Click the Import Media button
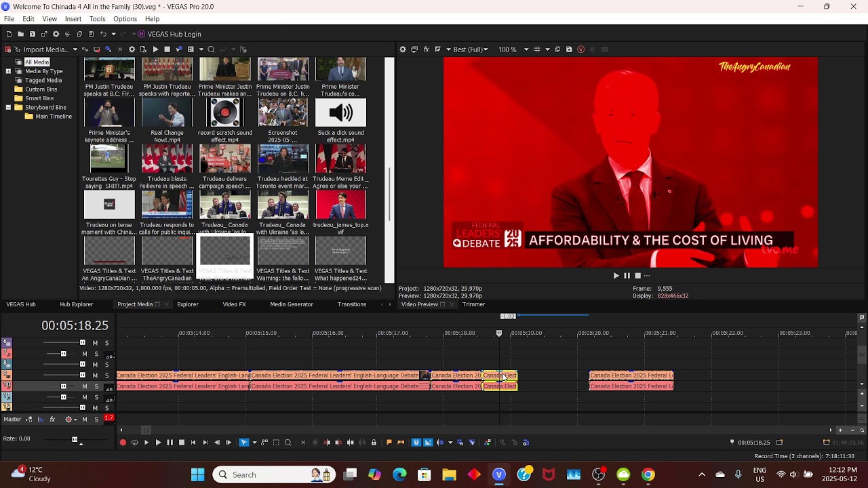 tap(45, 49)
